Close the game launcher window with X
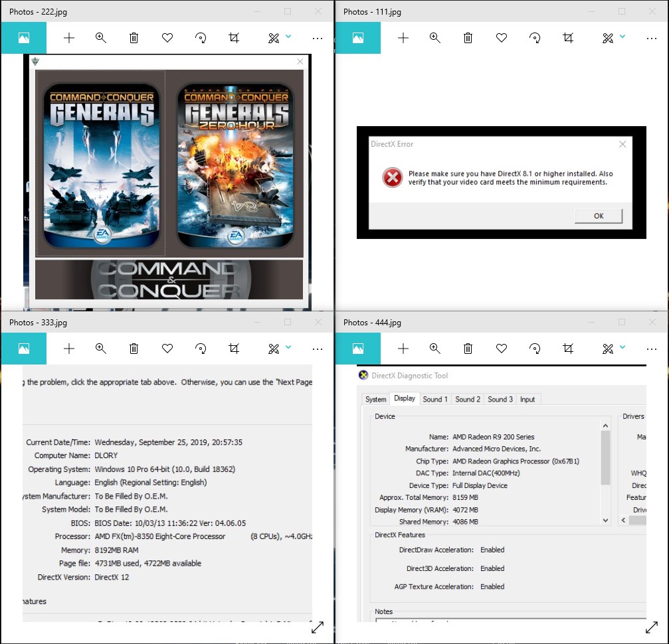The image size is (669, 644). [300, 62]
